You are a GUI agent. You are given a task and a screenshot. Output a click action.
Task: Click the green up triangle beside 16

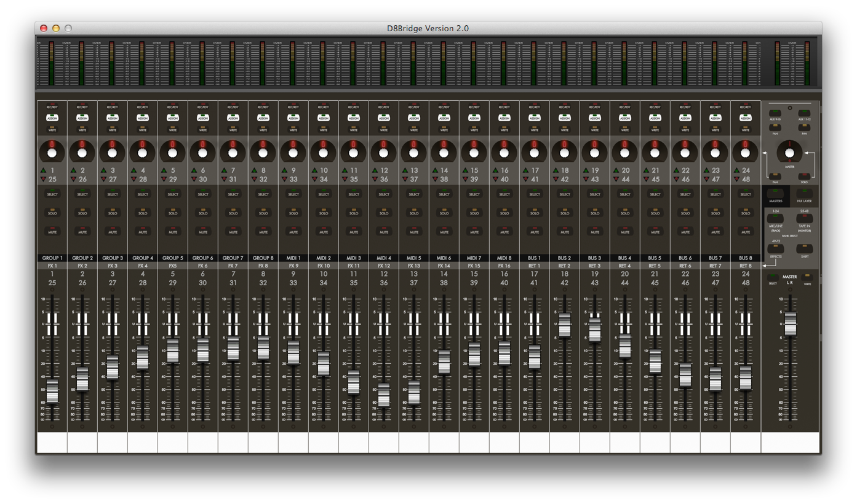[x=496, y=170]
